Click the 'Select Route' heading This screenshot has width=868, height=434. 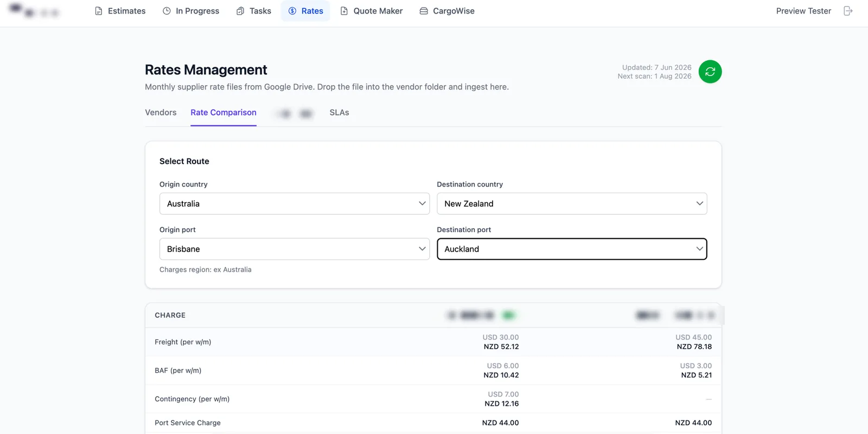[184, 161]
